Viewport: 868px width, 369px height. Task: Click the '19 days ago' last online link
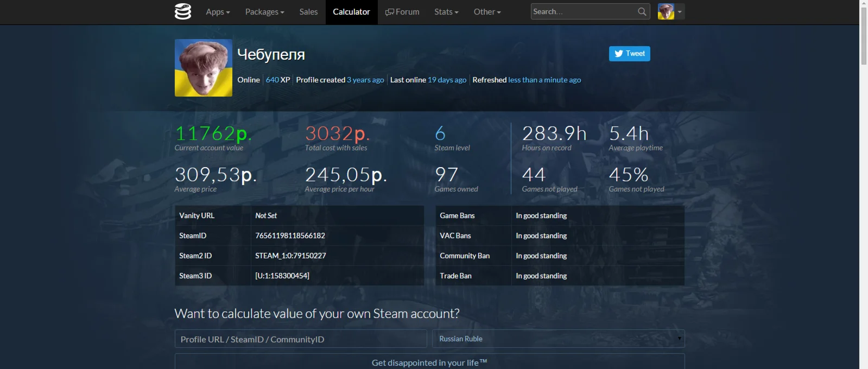coord(447,80)
